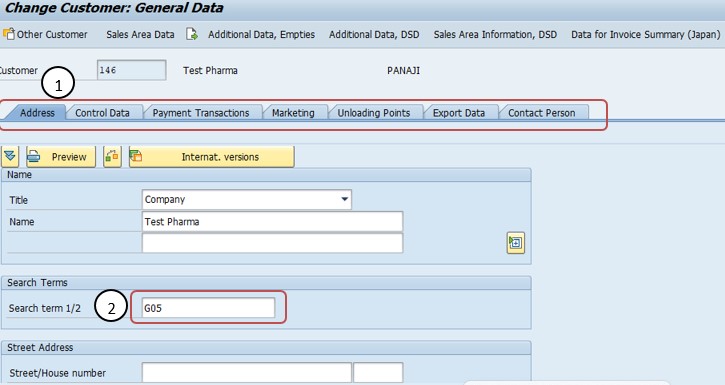Open the Title dropdown showing Company
The width and height of the screenshot is (725, 385).
coord(246,200)
